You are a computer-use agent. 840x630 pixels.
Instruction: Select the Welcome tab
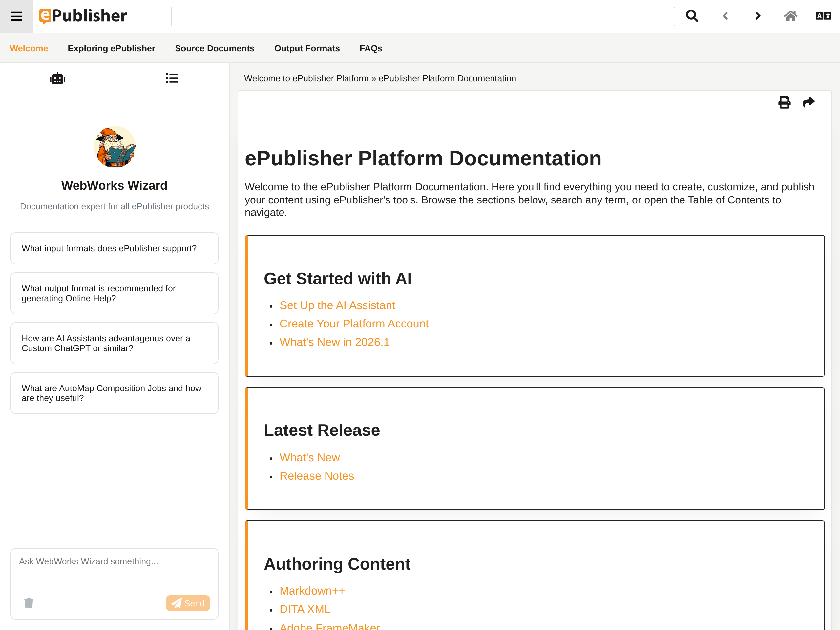29,48
